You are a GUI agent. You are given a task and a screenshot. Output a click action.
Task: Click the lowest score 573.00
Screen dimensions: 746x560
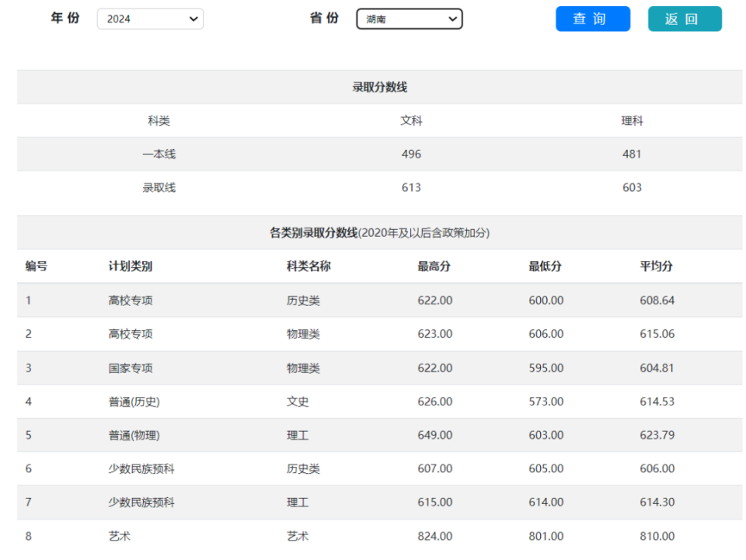point(546,402)
